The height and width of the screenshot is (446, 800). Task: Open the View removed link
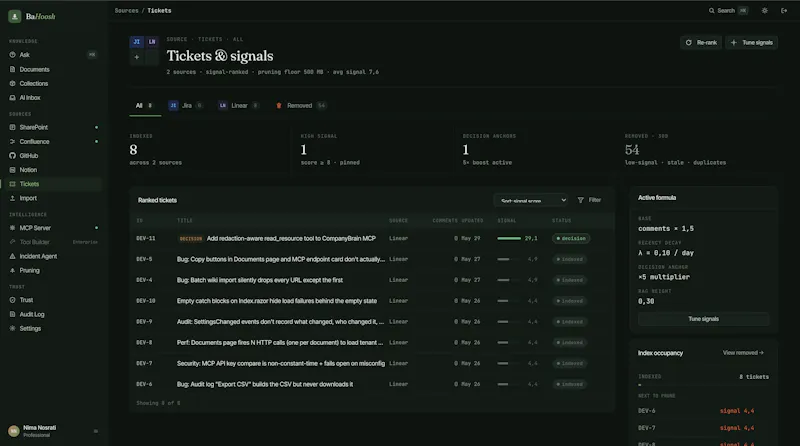click(743, 353)
